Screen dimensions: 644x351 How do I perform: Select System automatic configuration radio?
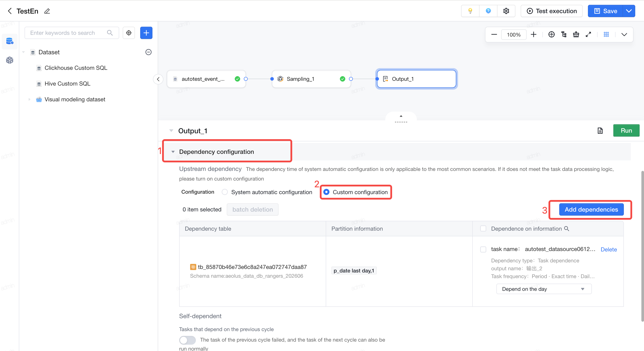coord(225,192)
